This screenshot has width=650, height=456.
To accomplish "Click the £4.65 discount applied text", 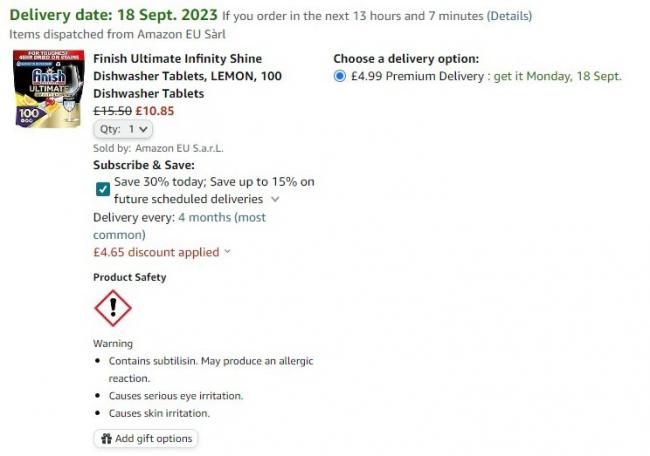I will pos(156,252).
